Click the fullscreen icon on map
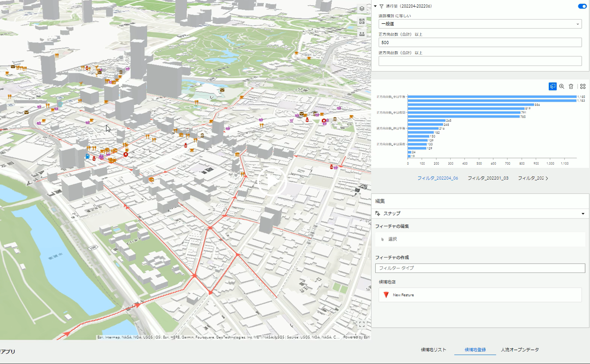The height and width of the screenshot is (364, 590). [362, 324]
